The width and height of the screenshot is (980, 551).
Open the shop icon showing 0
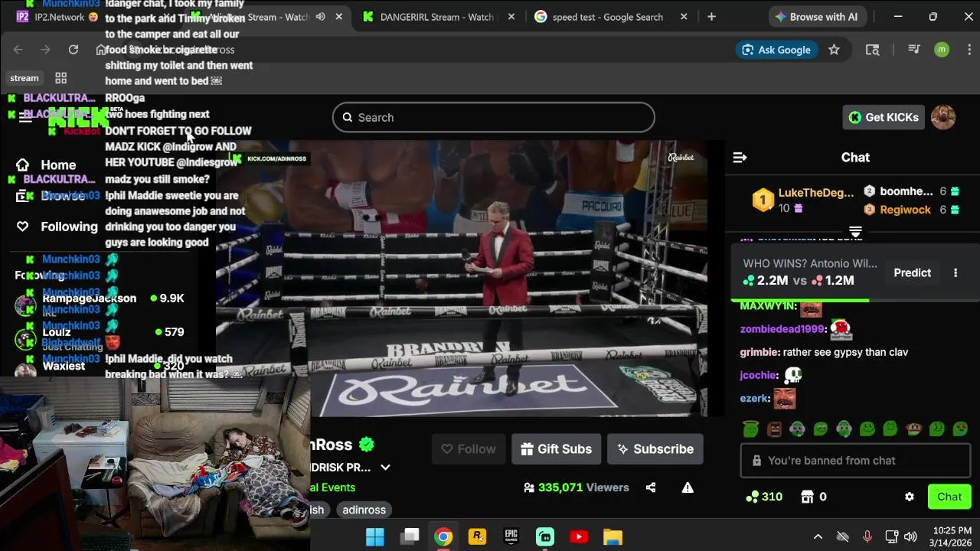click(x=807, y=497)
